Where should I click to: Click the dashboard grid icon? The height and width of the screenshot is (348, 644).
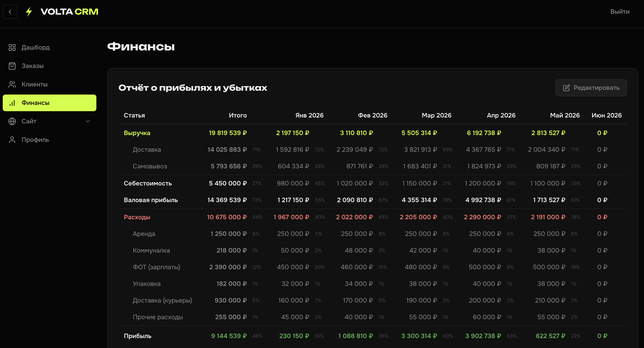12,47
